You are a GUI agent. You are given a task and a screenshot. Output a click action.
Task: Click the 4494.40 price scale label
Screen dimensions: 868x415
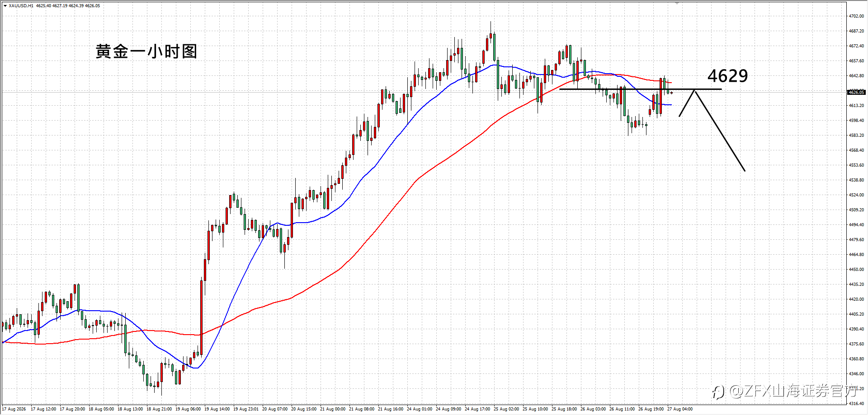coord(856,225)
